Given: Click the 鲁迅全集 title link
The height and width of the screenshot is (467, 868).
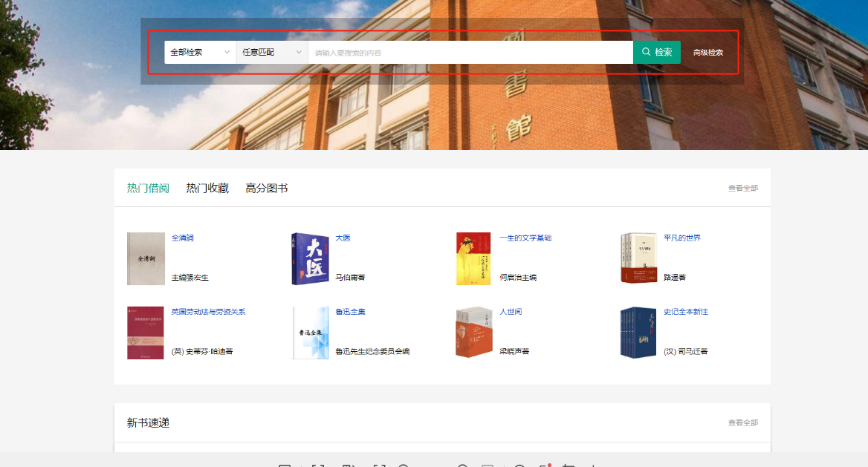Looking at the screenshot, I should [x=350, y=312].
